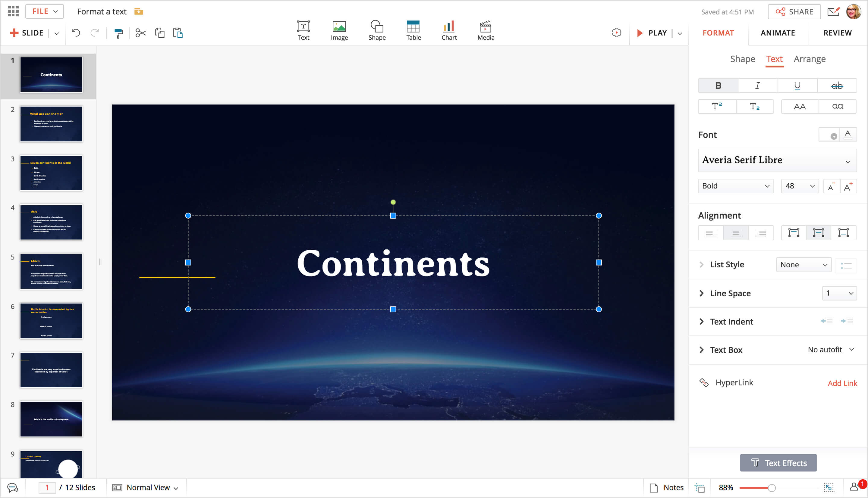Click the Superscript formatting icon
The width and height of the screenshot is (868, 498).
[717, 106]
